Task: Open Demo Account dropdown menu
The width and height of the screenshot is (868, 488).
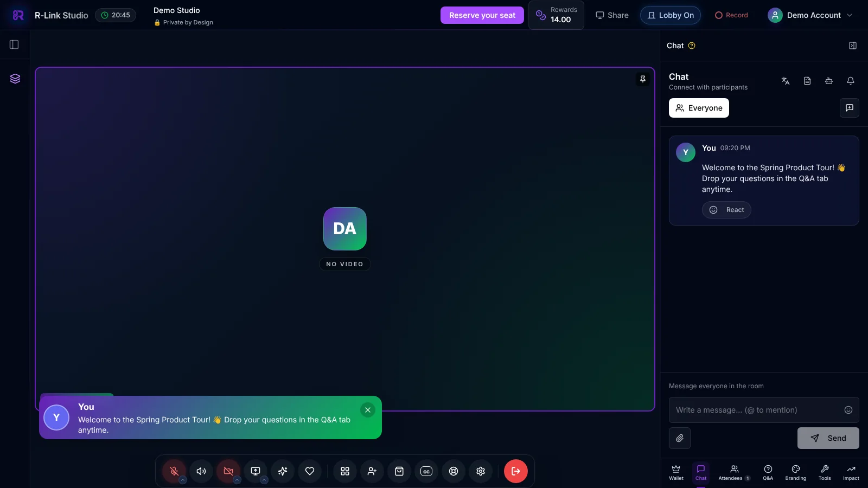Action: (x=810, y=15)
